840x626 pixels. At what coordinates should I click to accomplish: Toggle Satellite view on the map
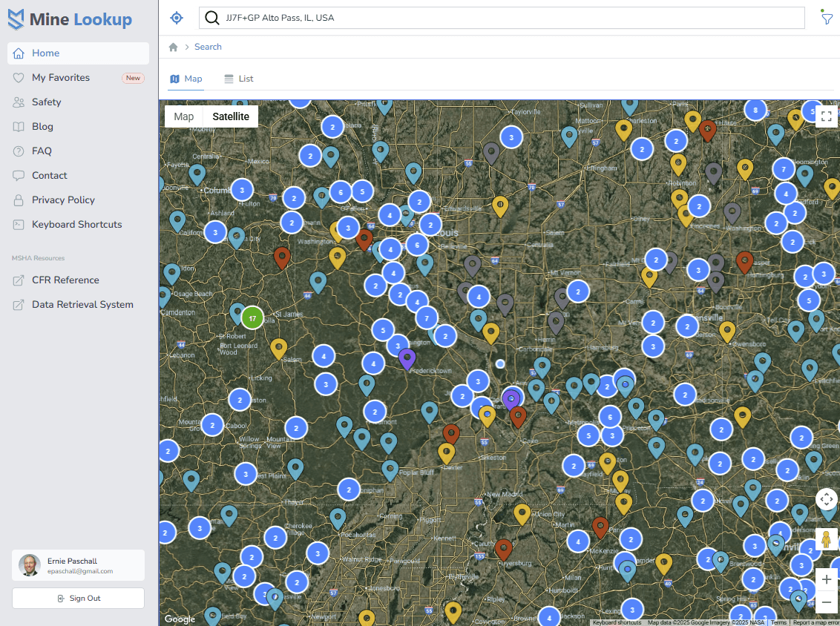click(230, 116)
